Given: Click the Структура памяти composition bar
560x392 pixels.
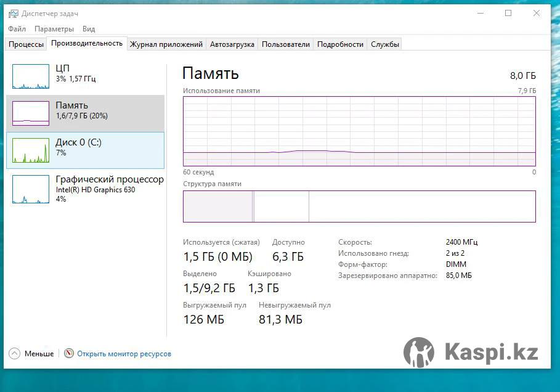Looking at the screenshot, I should (x=359, y=206).
